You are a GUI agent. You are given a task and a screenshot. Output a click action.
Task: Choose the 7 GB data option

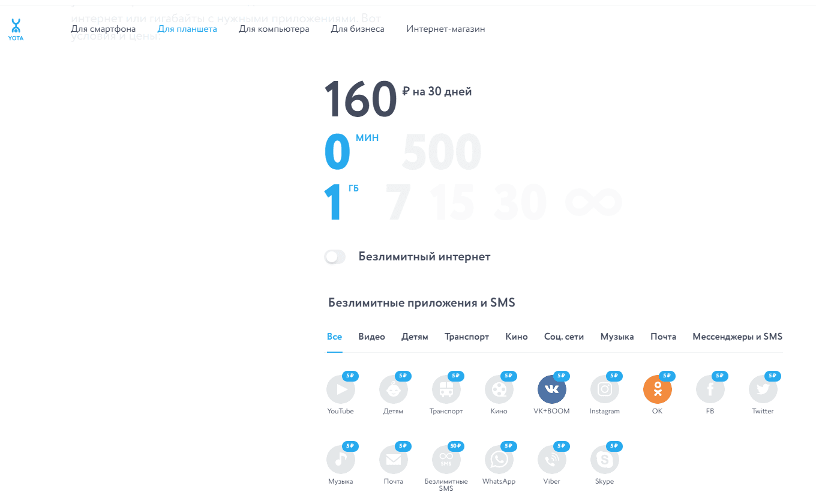(398, 203)
